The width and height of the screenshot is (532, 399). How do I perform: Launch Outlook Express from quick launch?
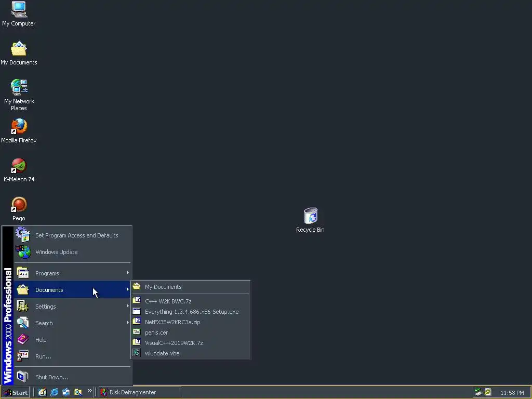[x=66, y=392]
